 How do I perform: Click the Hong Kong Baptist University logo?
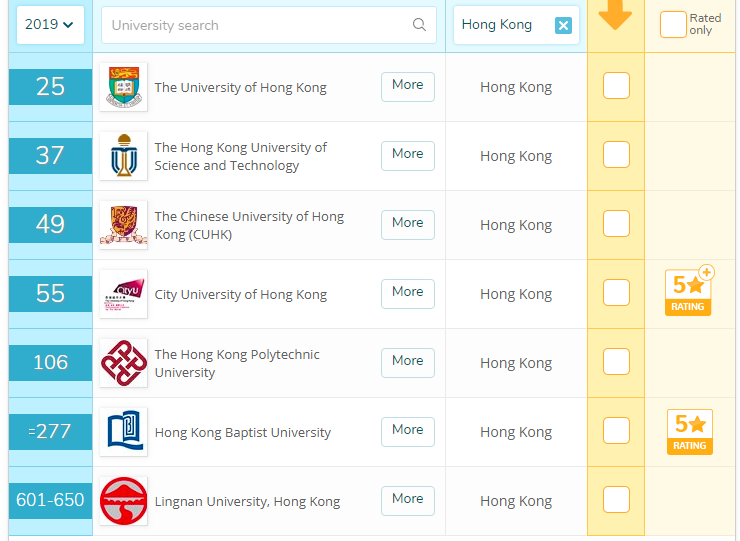point(123,432)
